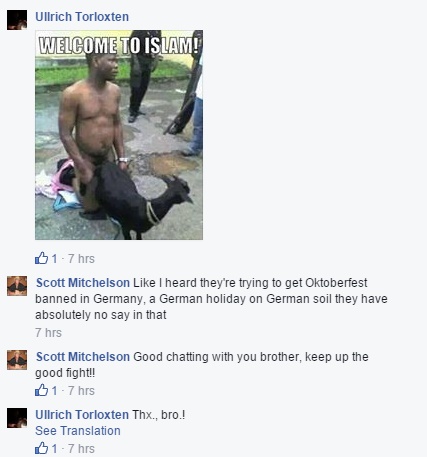Click '7 hrs' timestamp under 'Thx., bro.!' comment
The width and height of the screenshot is (427, 457).
click(81, 448)
